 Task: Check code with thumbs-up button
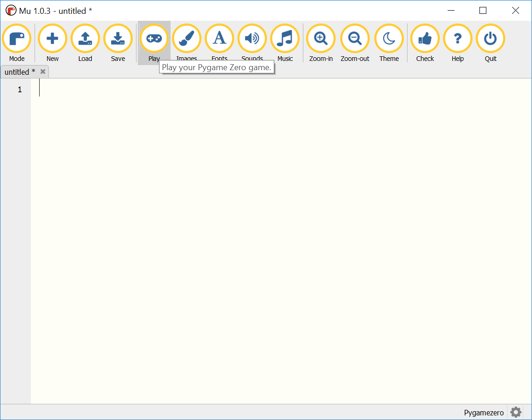click(425, 43)
